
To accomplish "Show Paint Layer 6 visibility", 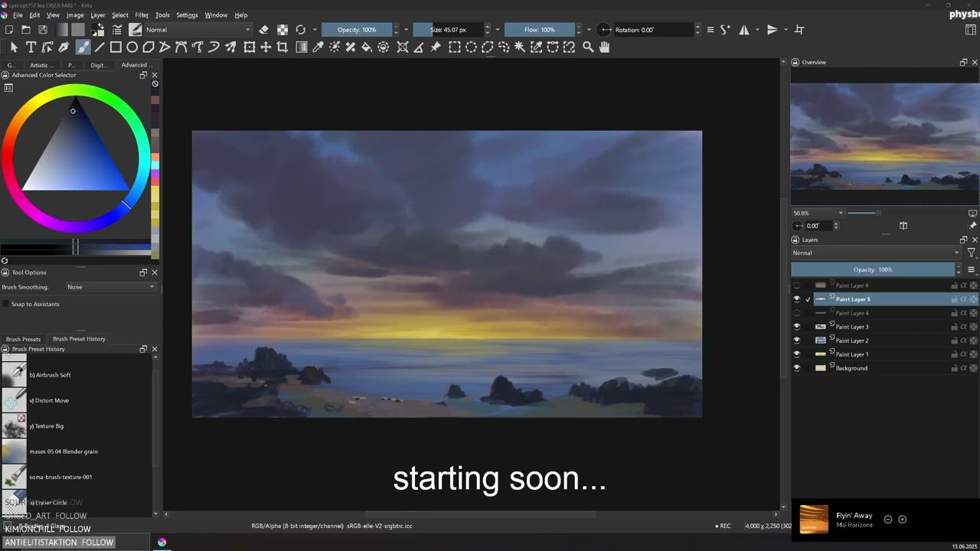I will (x=797, y=285).
